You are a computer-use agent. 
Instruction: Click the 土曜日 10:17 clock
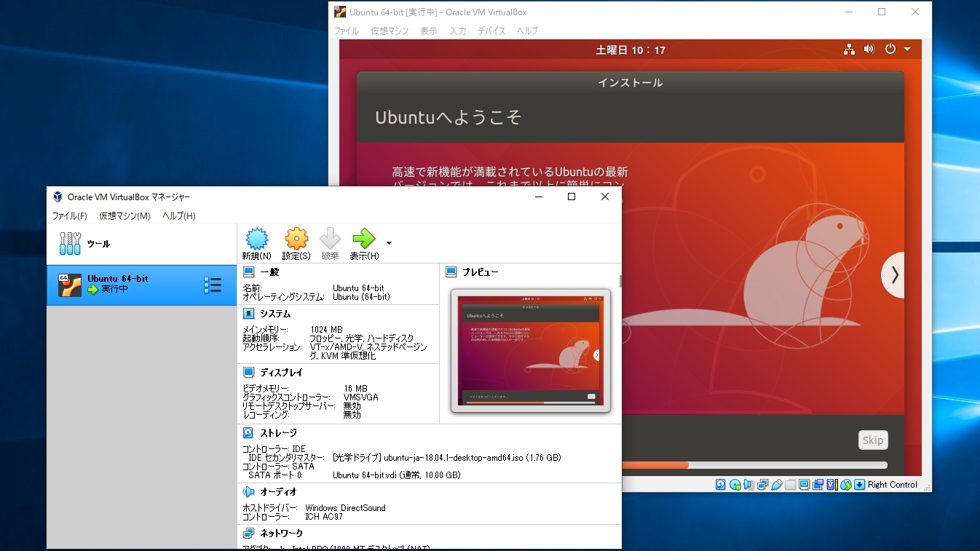pos(631,49)
